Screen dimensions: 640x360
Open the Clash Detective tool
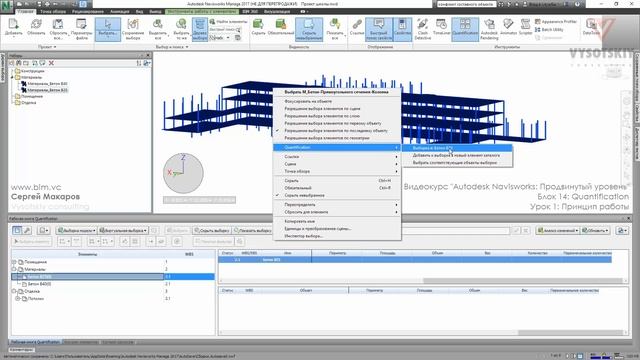pos(423,29)
